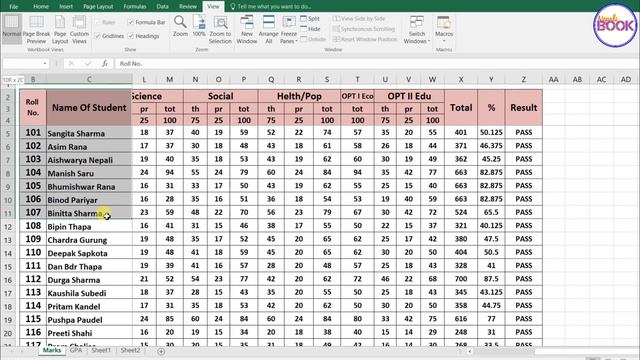Click the Insert Function fx icon
This screenshot has height=360, width=640.
point(105,64)
